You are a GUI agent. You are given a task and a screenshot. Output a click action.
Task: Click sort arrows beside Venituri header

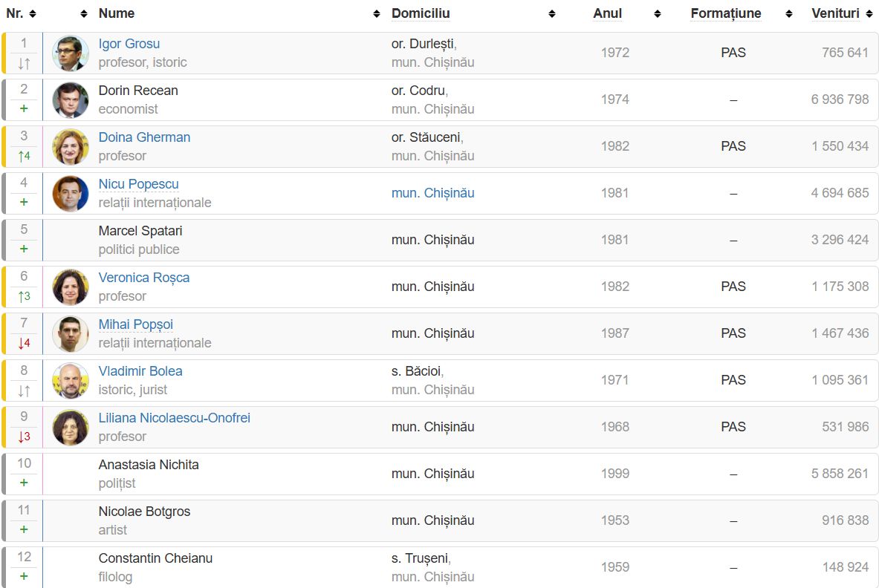(869, 13)
